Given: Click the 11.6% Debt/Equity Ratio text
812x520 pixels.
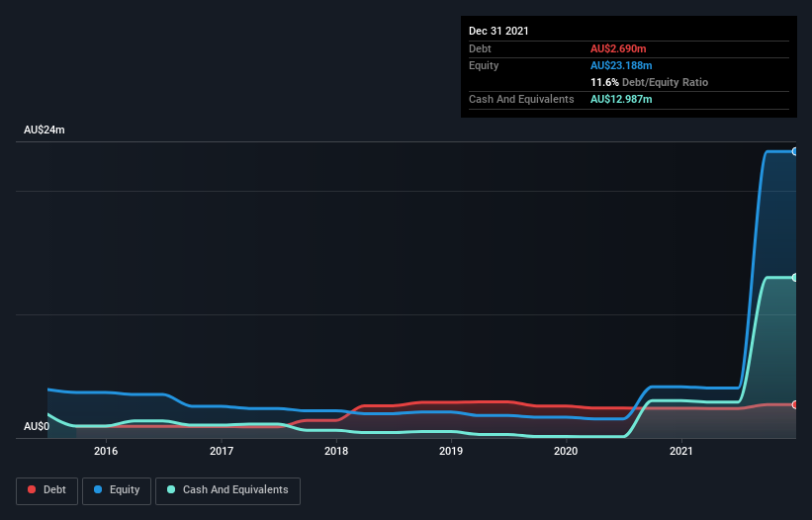Looking at the screenshot, I should tap(650, 82).
